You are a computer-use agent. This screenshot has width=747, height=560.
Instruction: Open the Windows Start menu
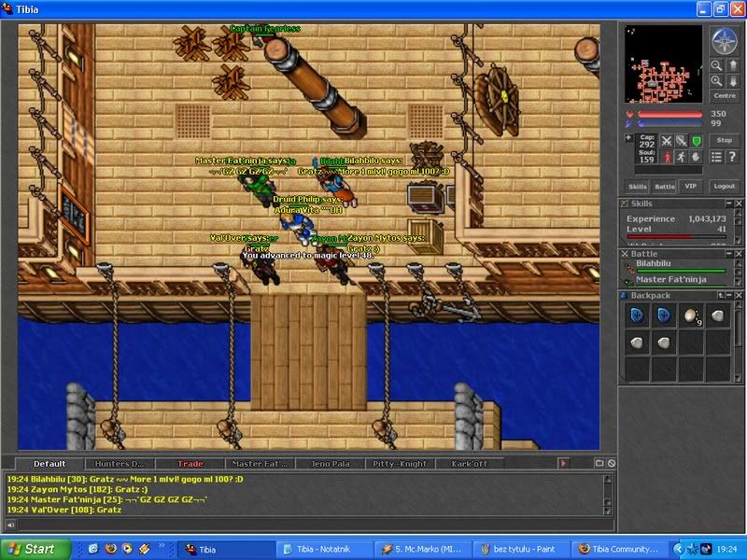(x=35, y=549)
